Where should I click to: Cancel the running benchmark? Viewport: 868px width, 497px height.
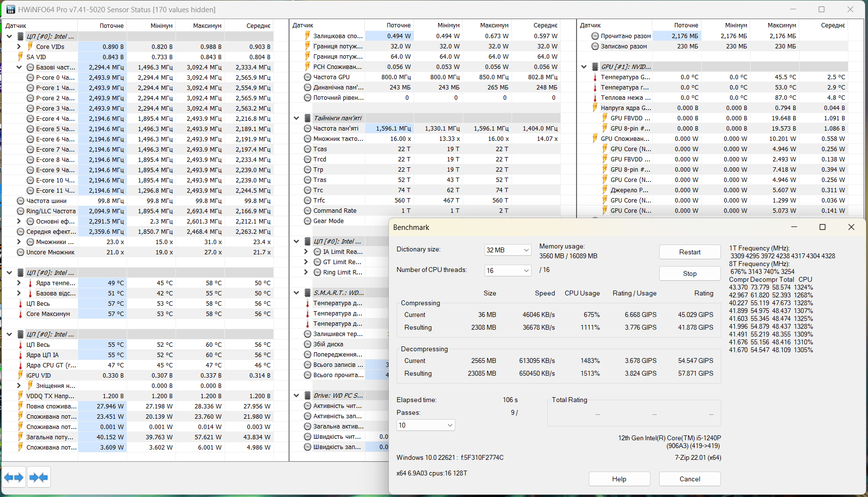click(x=690, y=478)
